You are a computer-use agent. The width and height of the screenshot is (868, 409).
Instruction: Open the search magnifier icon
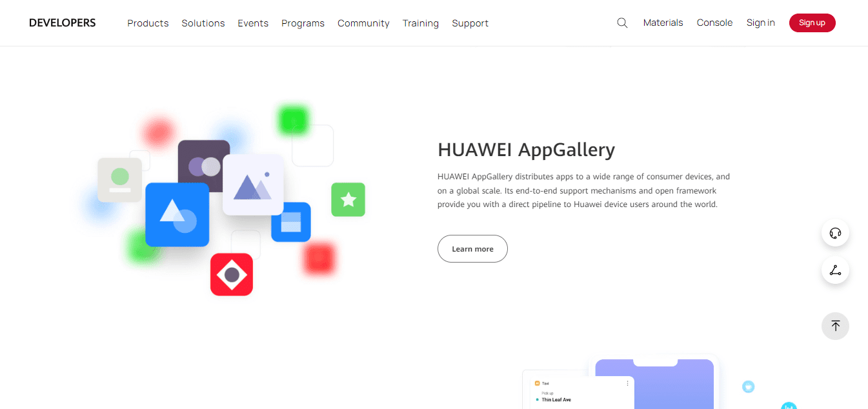622,23
